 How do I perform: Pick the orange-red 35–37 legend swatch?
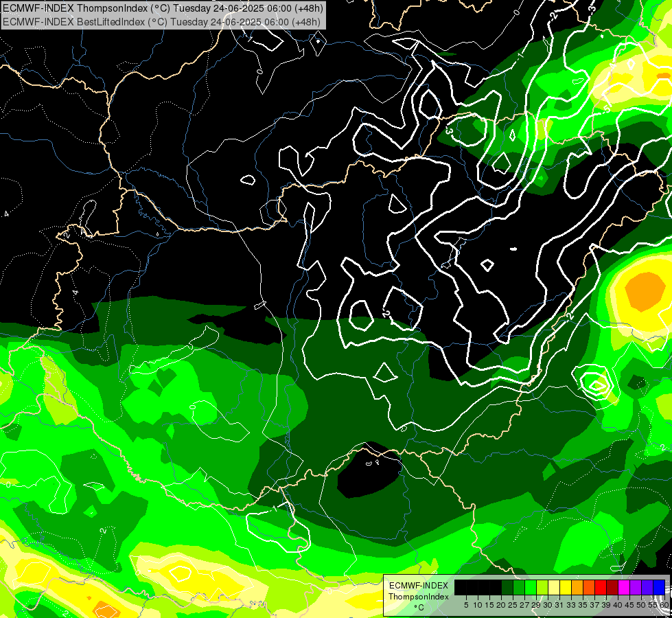click(x=589, y=587)
